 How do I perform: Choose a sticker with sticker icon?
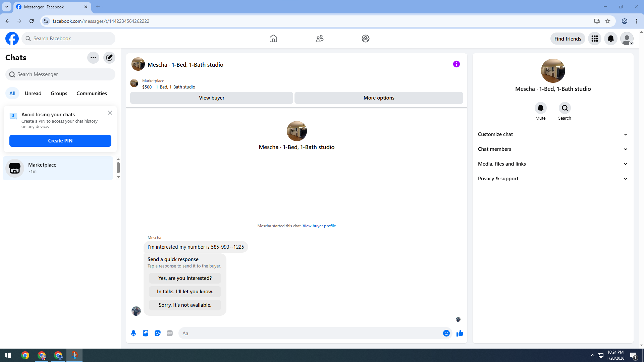158,333
